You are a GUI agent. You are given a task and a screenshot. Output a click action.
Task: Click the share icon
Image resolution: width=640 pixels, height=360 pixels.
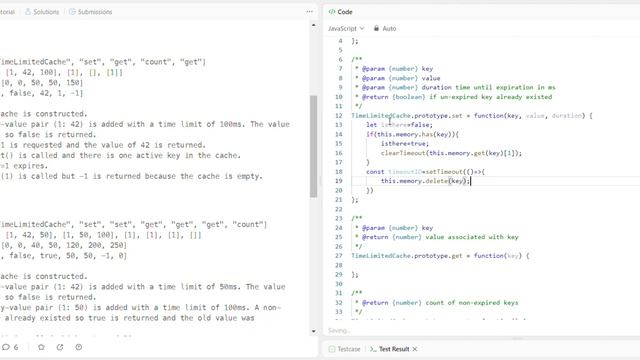coord(60,347)
